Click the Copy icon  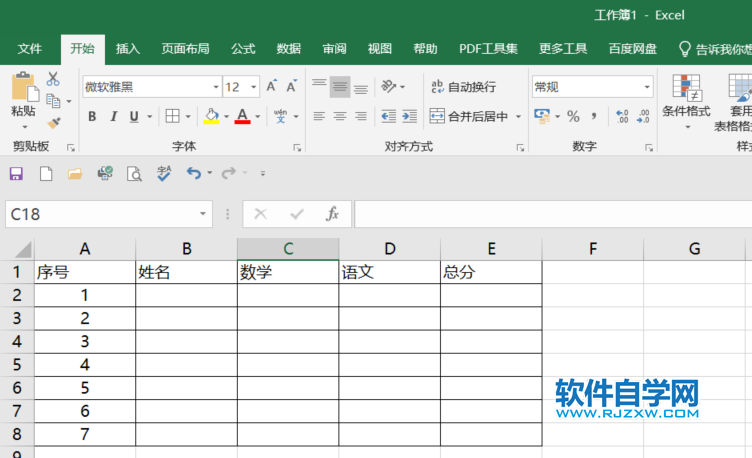(x=53, y=101)
